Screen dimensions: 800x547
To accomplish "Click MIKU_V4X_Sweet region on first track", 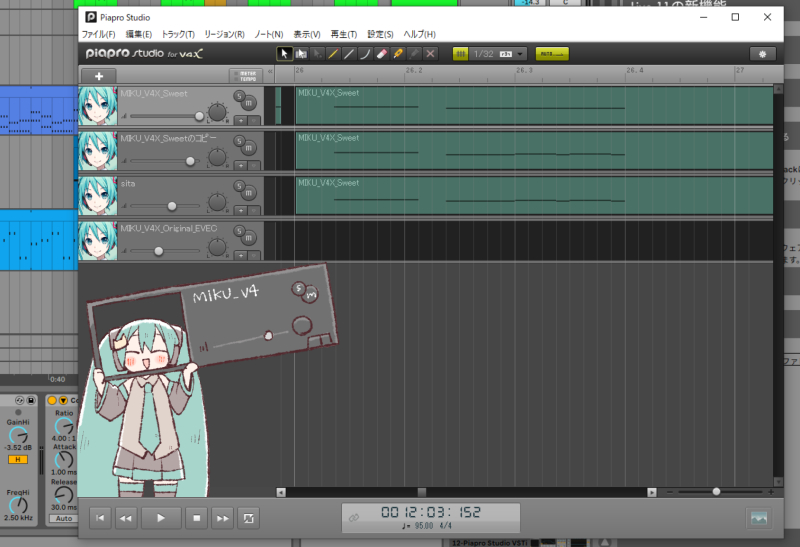I will point(534,106).
